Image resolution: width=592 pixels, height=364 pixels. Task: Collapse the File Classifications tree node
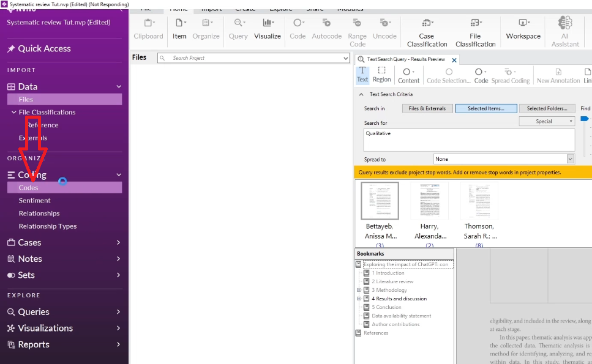tap(14, 112)
